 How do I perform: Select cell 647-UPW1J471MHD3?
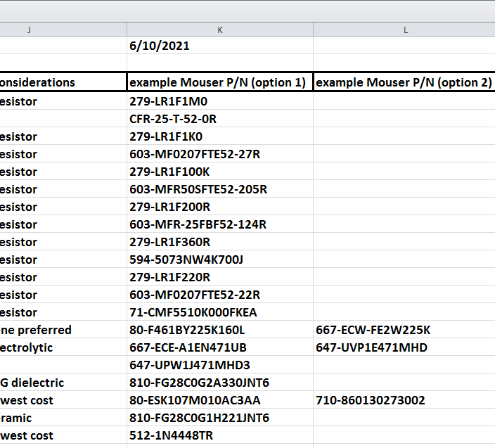click(220, 365)
